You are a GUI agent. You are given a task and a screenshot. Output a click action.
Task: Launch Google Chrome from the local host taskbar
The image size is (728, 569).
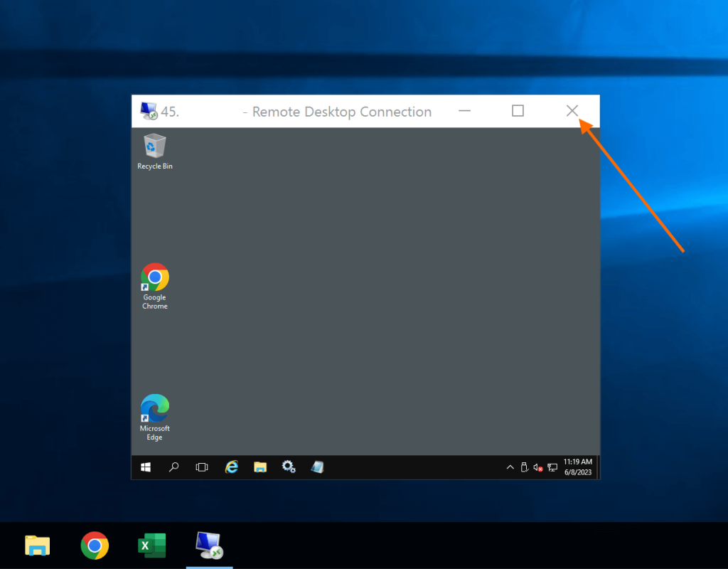pos(95,546)
